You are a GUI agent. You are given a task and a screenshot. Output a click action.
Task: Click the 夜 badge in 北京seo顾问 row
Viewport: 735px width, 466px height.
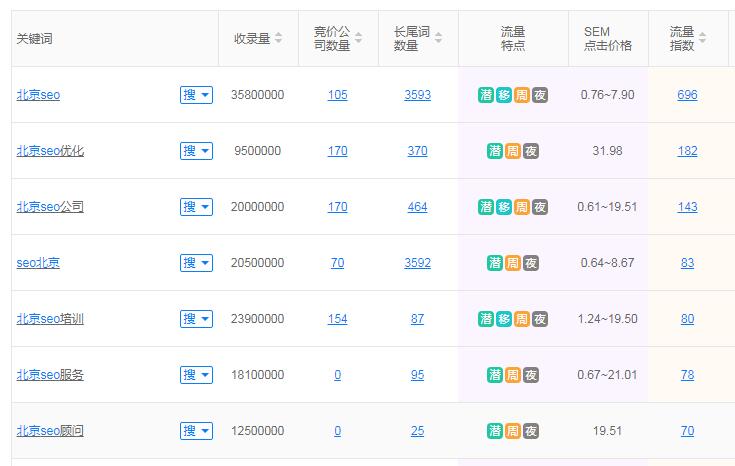point(531,431)
